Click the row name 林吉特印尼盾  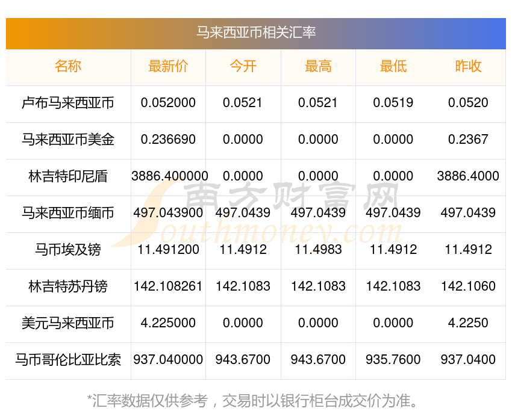[68, 176]
